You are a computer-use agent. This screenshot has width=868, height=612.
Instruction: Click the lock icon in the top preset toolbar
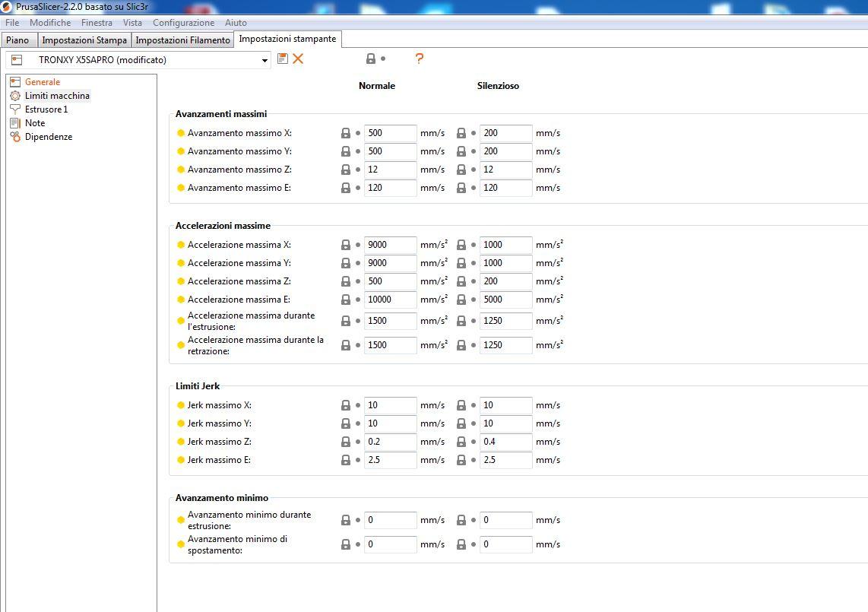pos(371,59)
